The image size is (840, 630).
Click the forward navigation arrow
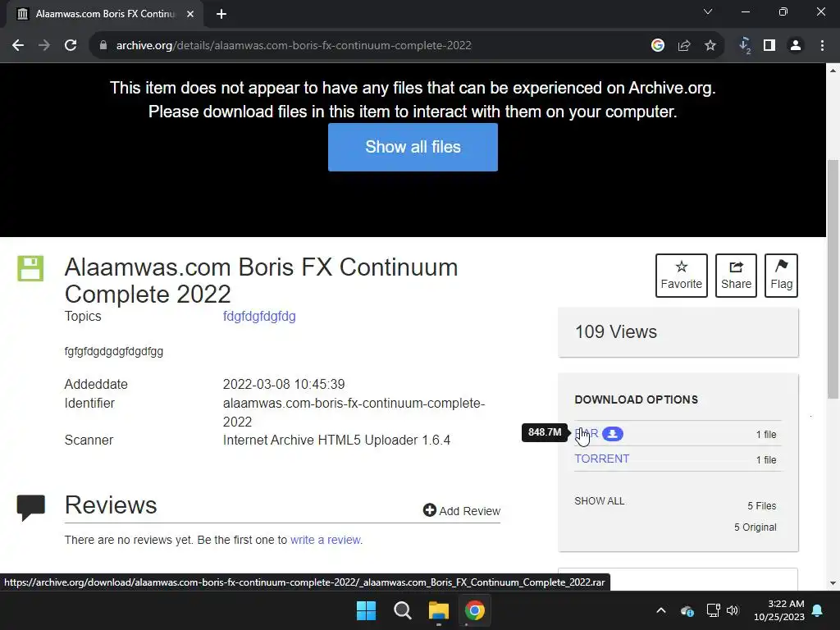coord(44,46)
